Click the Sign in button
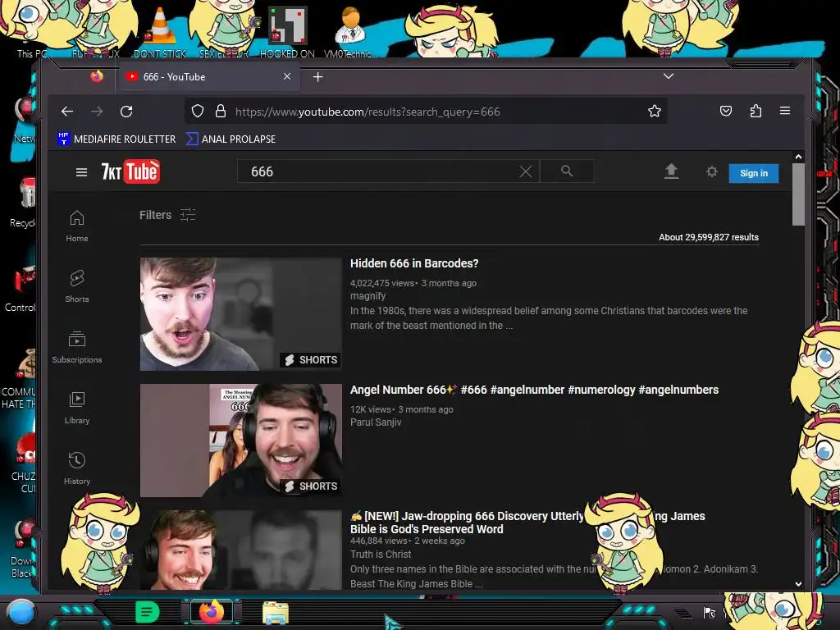Viewport: 840px width, 630px height. pos(753,173)
